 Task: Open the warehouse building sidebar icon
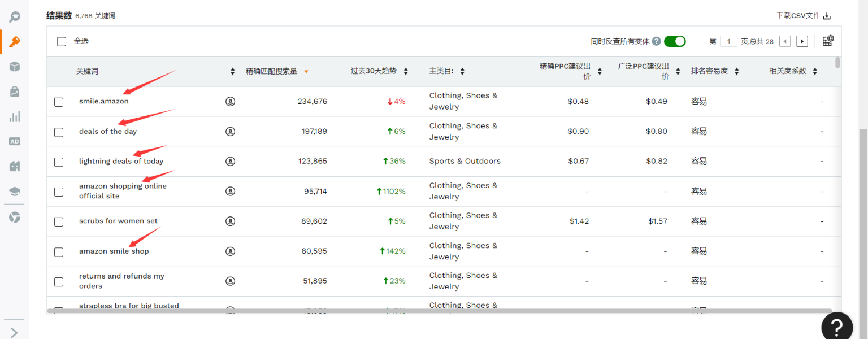coord(15,166)
